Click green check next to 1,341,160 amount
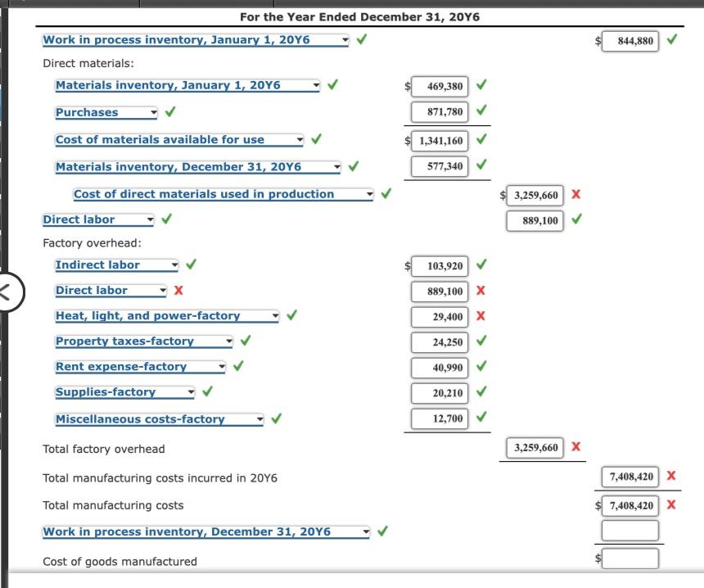Viewport: 704px width, 588px height. 481,139
